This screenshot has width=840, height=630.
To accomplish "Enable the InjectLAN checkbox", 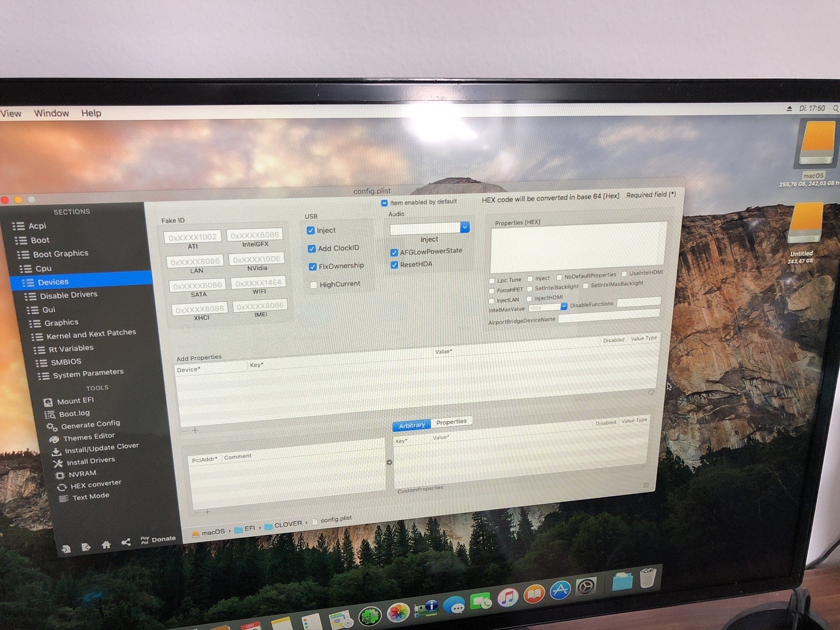I will point(491,301).
